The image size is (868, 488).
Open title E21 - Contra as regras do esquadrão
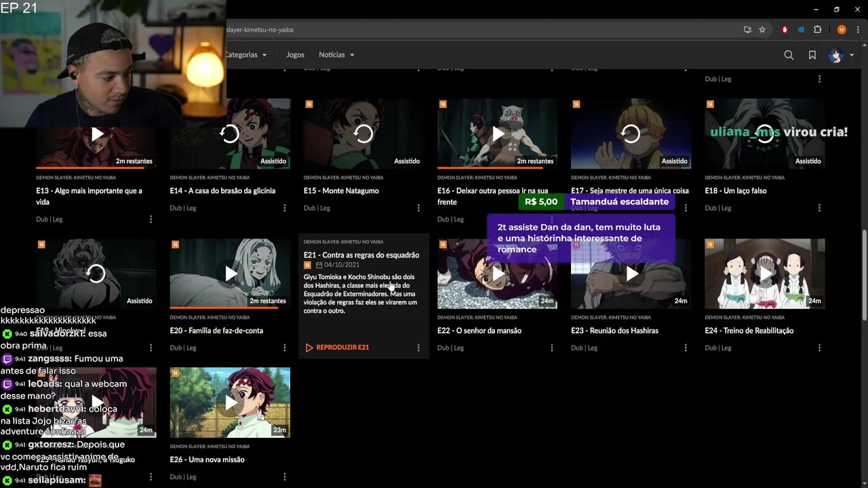click(x=361, y=256)
